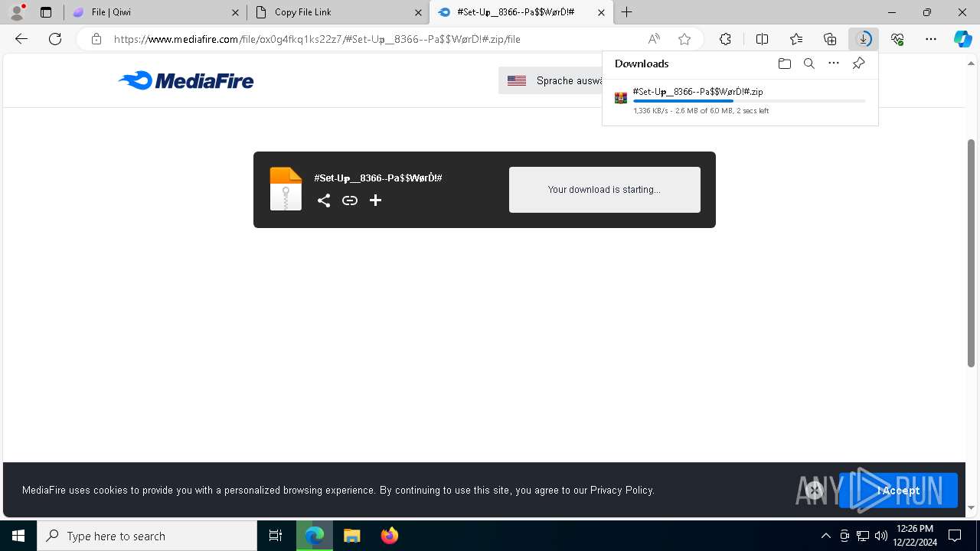This screenshot has width=980, height=551.
Task: Close the Copy File Link tab
Action: pos(419,12)
